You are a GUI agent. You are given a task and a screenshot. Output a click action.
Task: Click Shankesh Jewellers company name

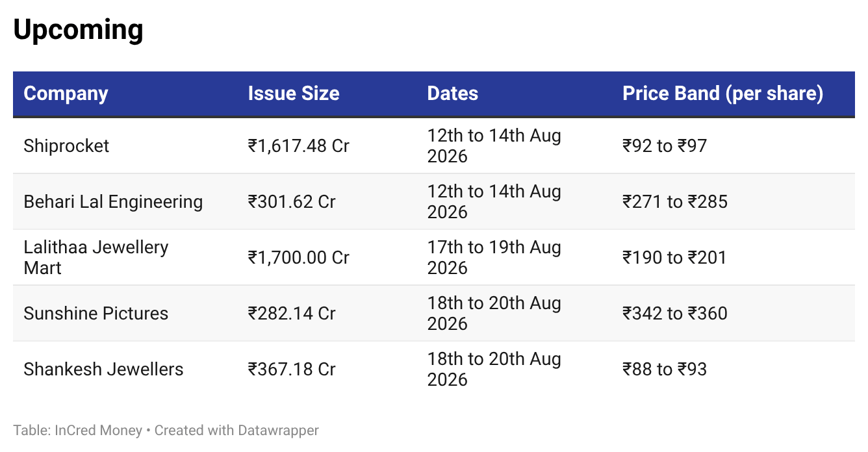[104, 370]
